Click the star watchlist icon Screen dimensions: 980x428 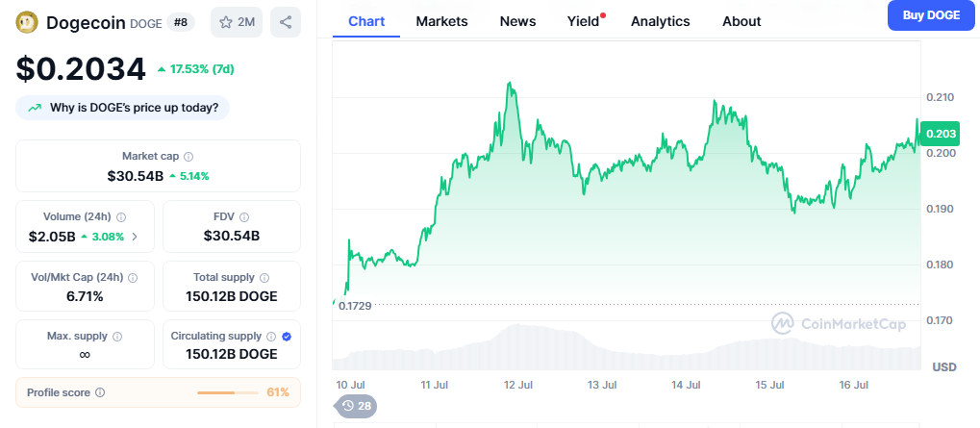coord(226,21)
